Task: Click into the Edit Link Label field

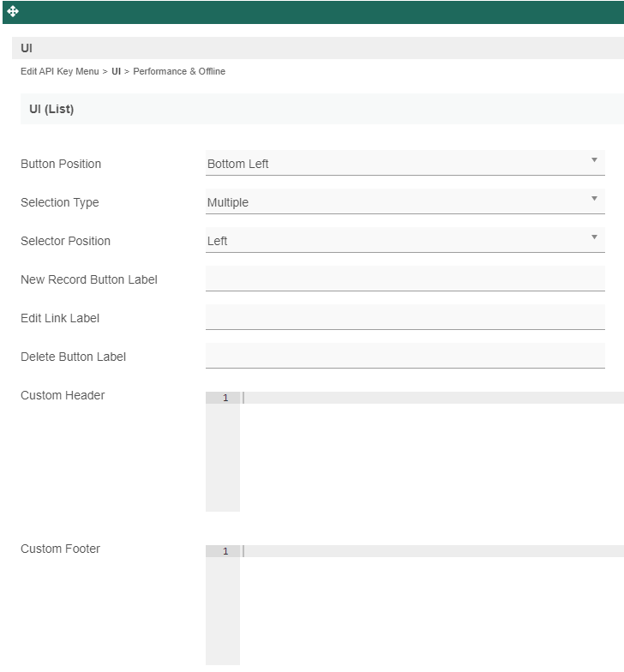Action: point(405,317)
